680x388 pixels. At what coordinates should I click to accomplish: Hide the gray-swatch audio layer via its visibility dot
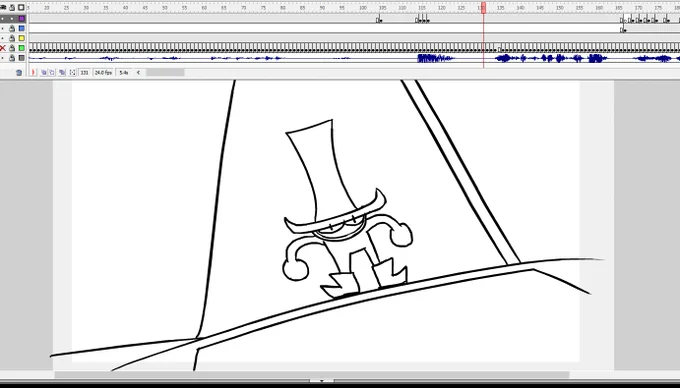coord(3,58)
